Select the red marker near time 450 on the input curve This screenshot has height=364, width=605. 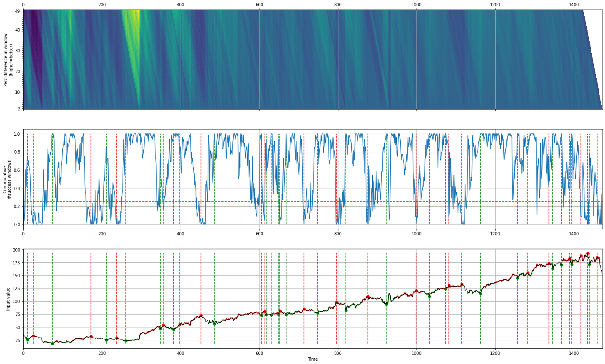pyautogui.click(x=201, y=316)
